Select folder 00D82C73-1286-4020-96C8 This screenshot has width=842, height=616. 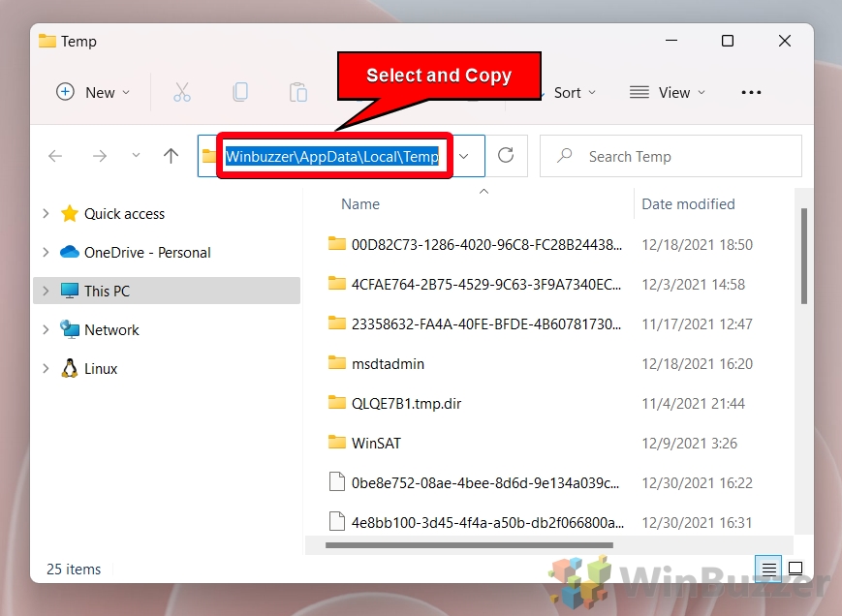pyautogui.click(x=486, y=245)
